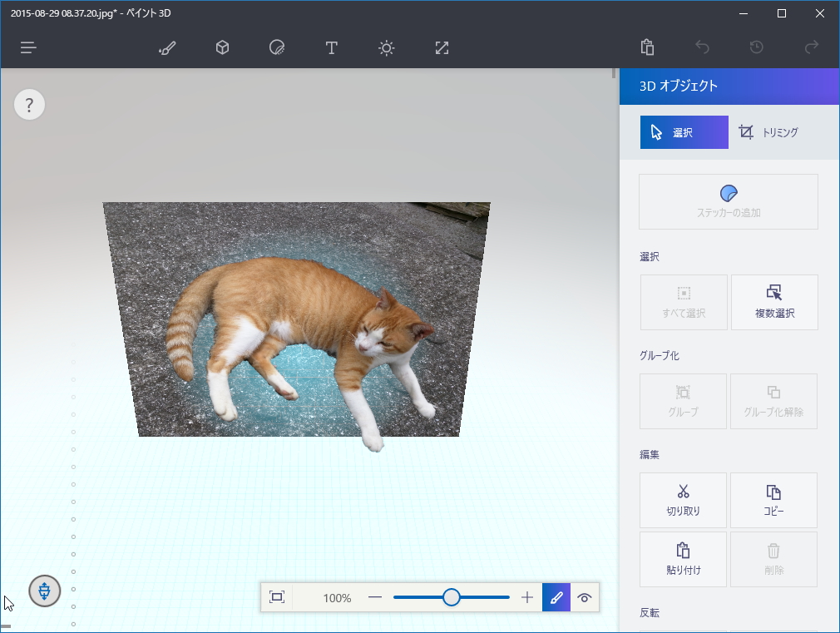Click the zoom slider handle
Viewport: 840px width, 633px height.
[x=452, y=597]
